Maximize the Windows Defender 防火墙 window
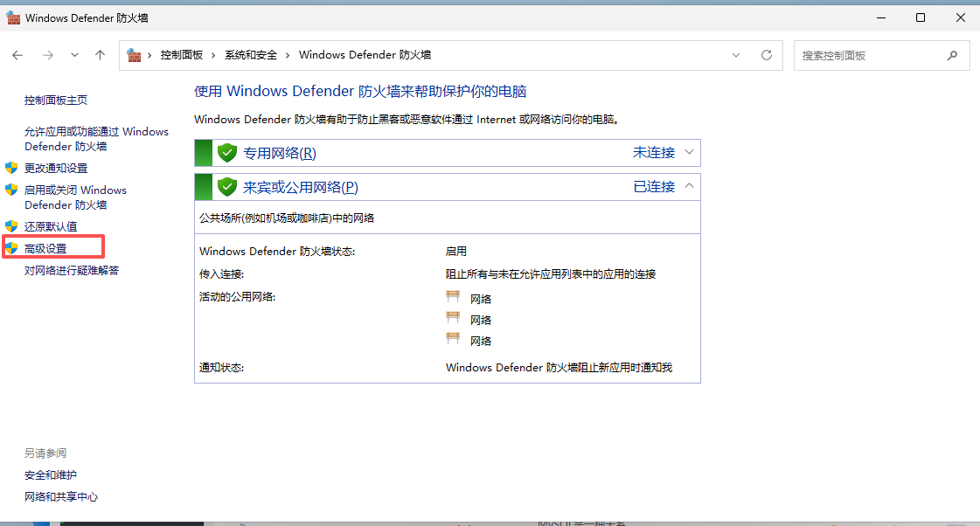The image size is (980, 526). coord(920,17)
